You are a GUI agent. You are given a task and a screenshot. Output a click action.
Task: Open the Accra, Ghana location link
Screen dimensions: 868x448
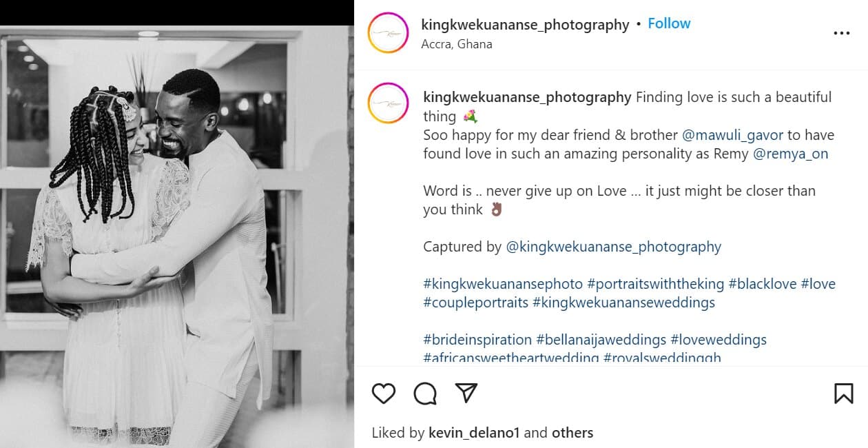coord(457,44)
